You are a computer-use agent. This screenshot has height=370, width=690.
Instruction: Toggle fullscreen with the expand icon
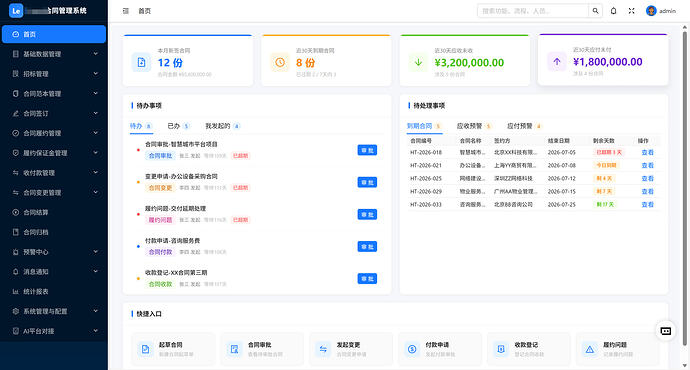(631, 11)
